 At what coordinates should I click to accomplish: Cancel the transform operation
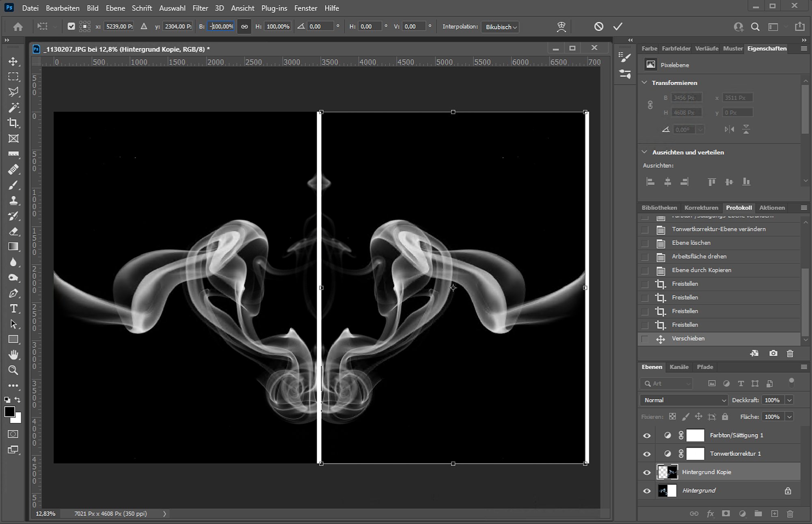click(x=598, y=27)
